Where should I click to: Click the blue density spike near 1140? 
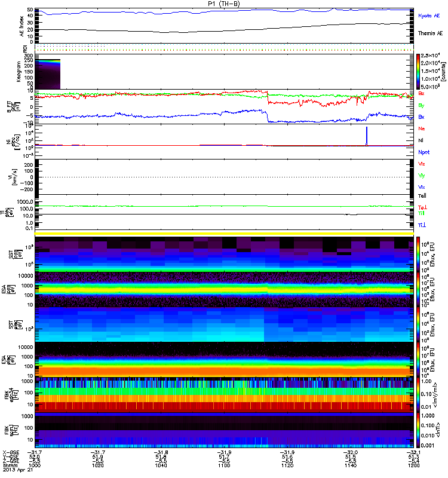pyautogui.click(x=367, y=136)
